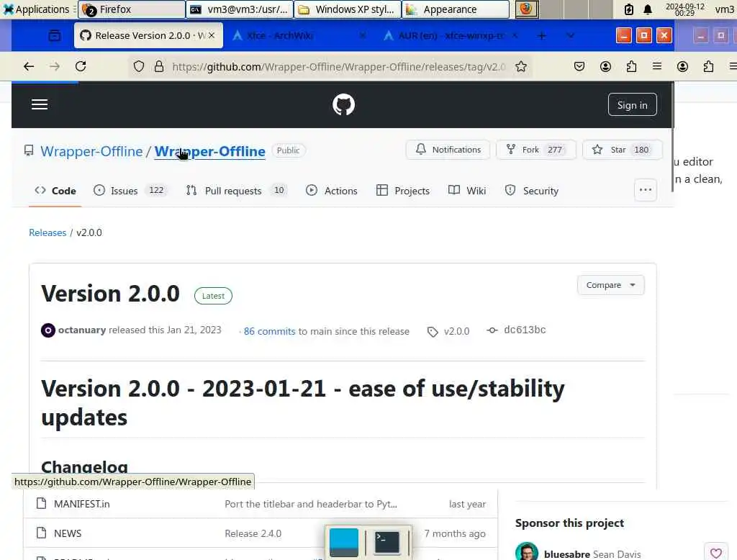This screenshot has width=737, height=560.
Task: Open the Firefox View tabs icon
Action: [55, 36]
